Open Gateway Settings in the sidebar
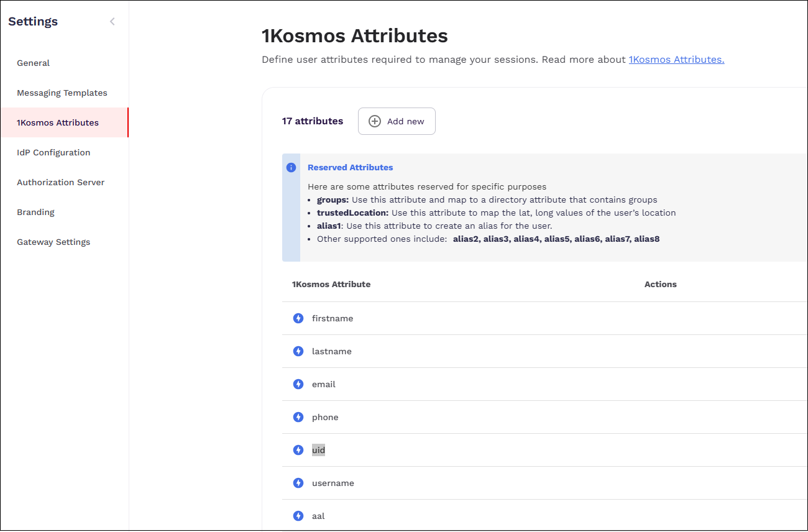Viewport: 808px width, 532px height. tap(53, 242)
